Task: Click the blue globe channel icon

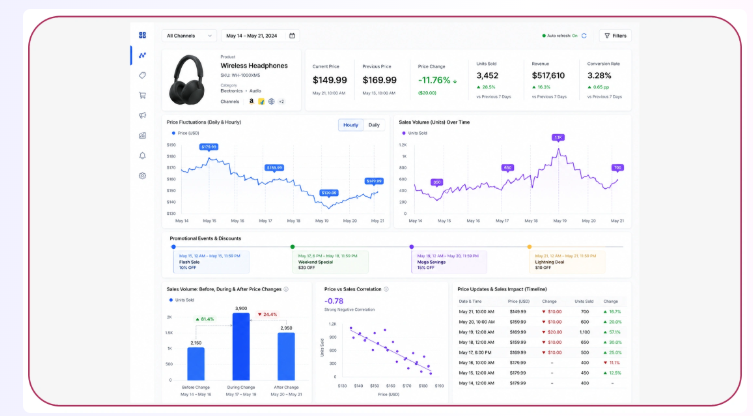Action: (271, 101)
